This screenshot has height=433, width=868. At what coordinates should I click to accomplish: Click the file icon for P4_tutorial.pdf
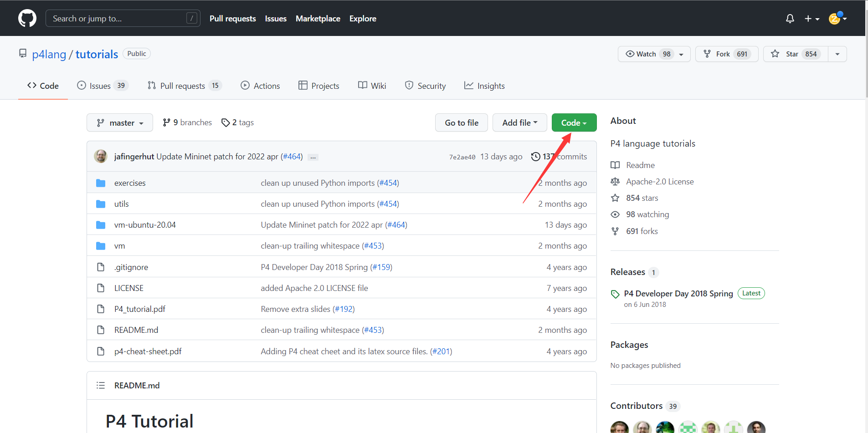(101, 309)
